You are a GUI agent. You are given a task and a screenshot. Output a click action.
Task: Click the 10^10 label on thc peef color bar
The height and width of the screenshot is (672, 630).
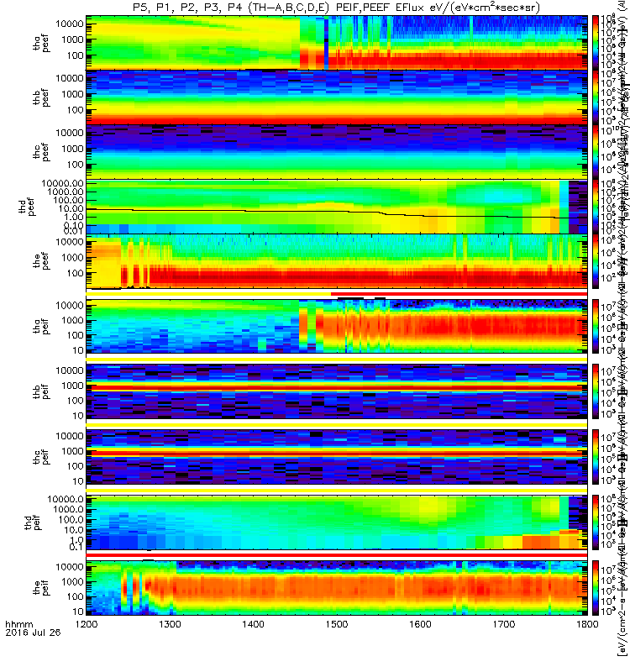tap(610, 131)
